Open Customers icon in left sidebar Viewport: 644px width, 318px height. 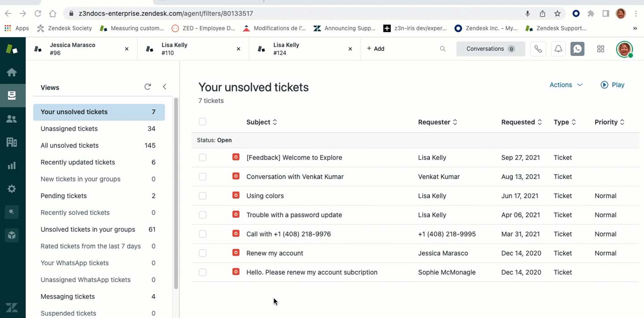(12, 119)
